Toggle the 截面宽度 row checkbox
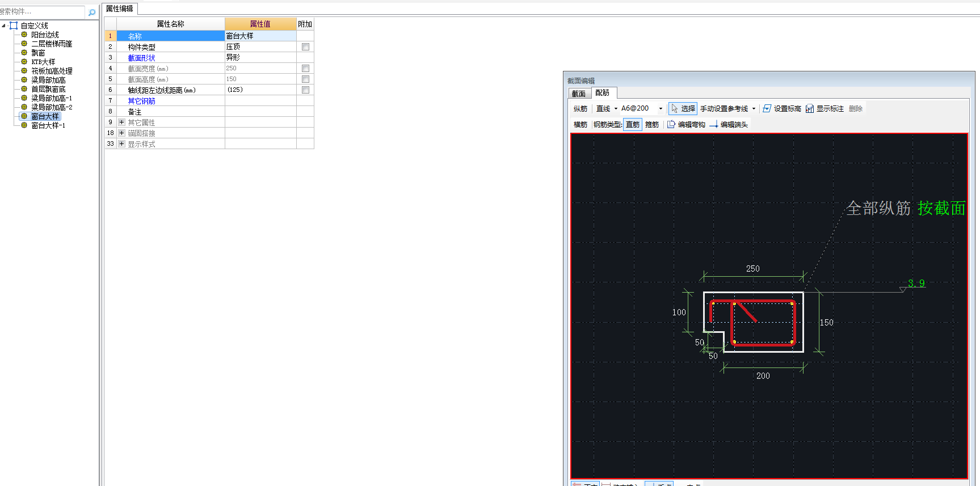 pos(305,69)
